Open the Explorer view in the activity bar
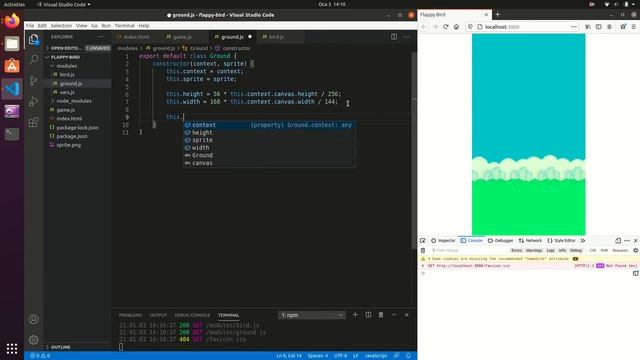Viewport: 640px width, 360px height. 33,40
